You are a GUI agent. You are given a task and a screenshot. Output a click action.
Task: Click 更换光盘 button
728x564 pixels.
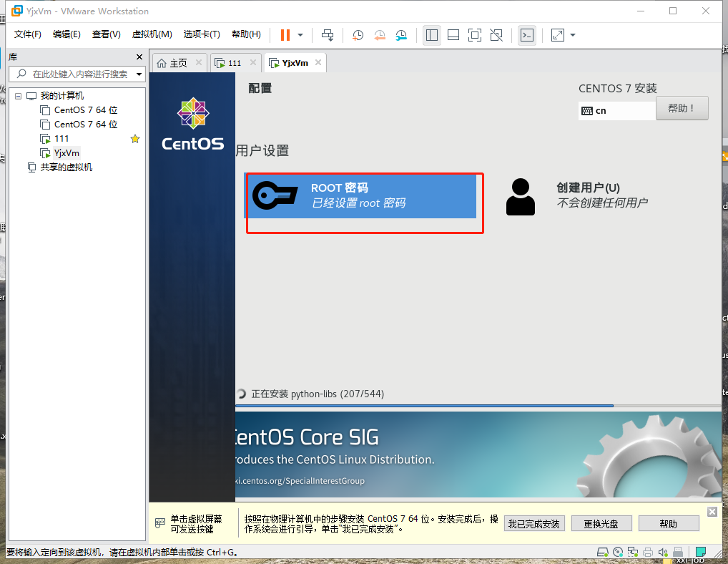coord(601,524)
